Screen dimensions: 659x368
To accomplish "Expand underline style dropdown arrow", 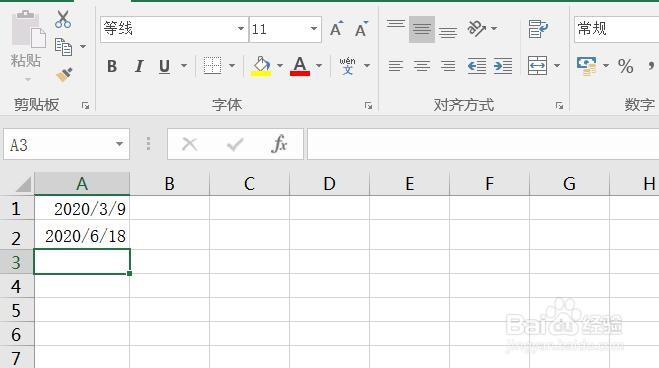I will tap(184, 66).
